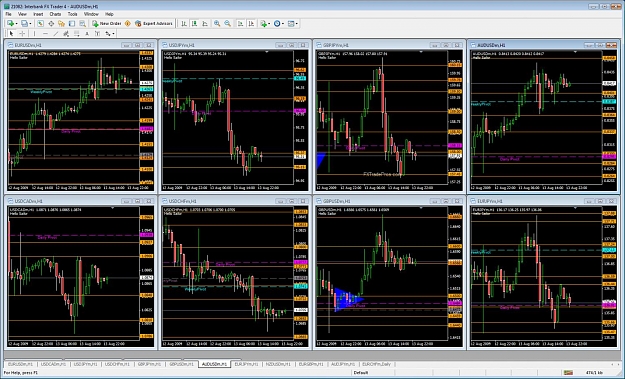This screenshot has height=379, width=625.
Task: Select the Fibonacci Retracement tool
Action: click(x=77, y=33)
